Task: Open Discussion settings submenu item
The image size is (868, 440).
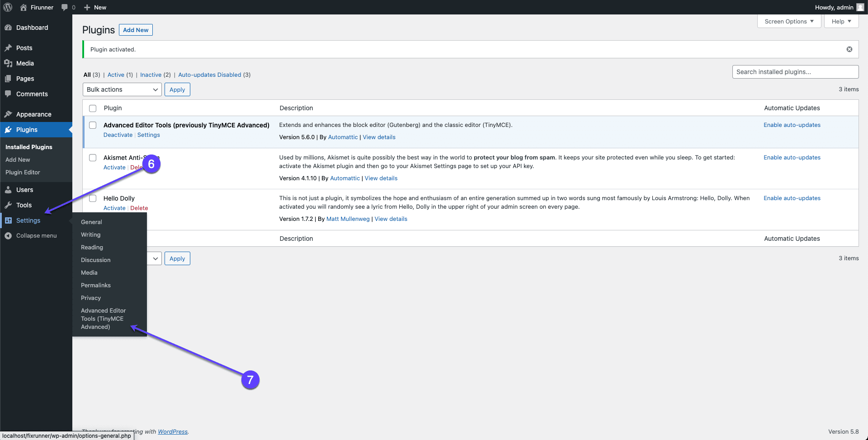Action: point(95,260)
